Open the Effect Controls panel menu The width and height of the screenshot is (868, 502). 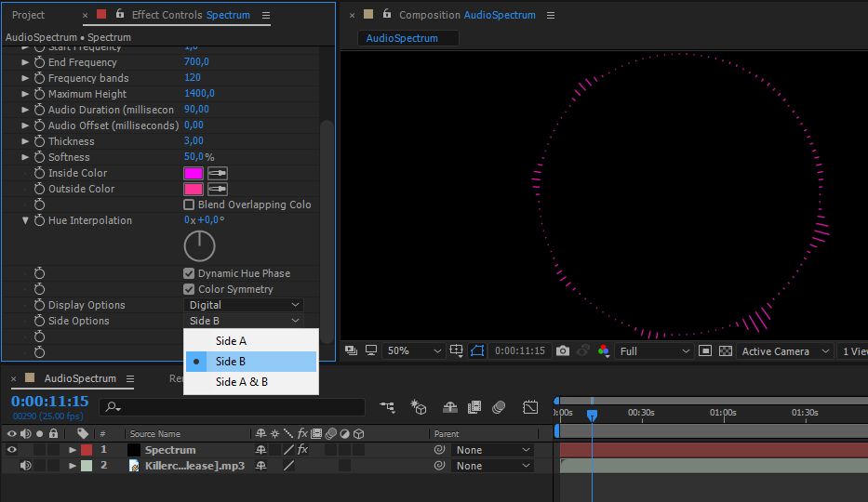pyautogui.click(x=266, y=16)
